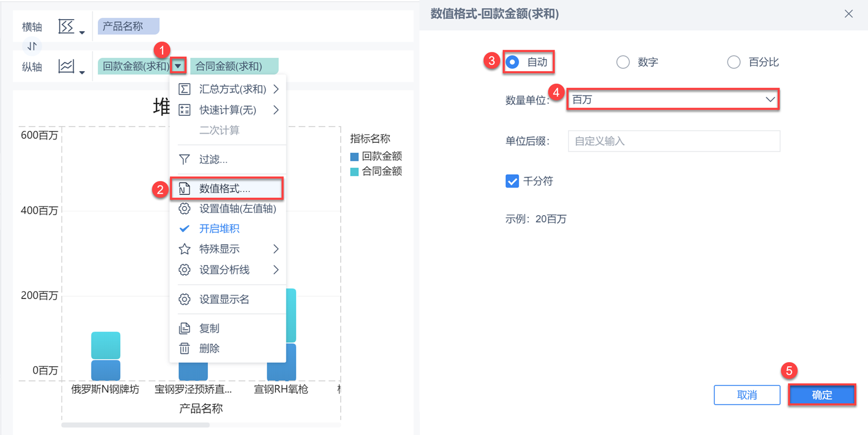Expand the 回款金额(求和) field dropdown arrow
Image resolution: width=868 pixels, height=435 pixels.
click(x=178, y=67)
